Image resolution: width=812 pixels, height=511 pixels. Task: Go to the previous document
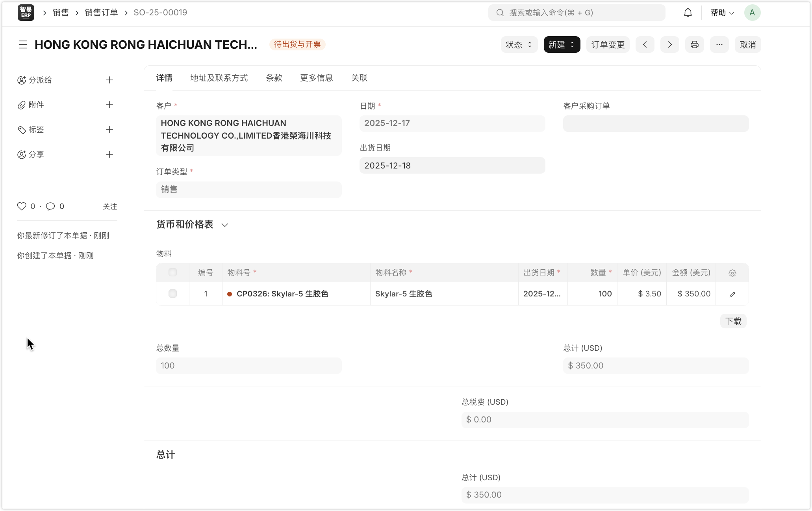click(x=645, y=44)
